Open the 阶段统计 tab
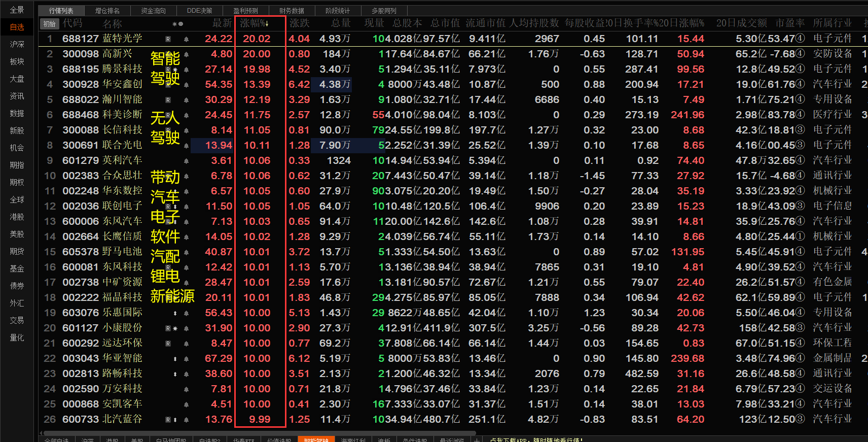This screenshot has width=868, height=442. pos(338,11)
